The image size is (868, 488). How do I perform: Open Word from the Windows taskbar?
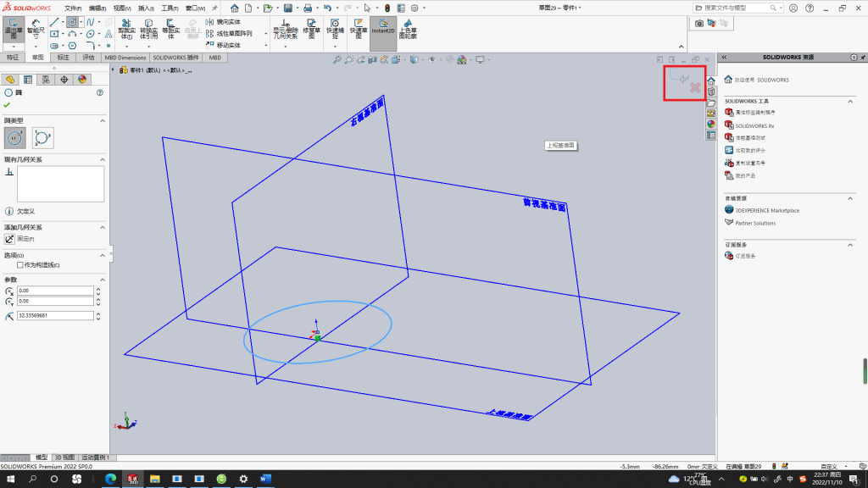[x=265, y=479]
